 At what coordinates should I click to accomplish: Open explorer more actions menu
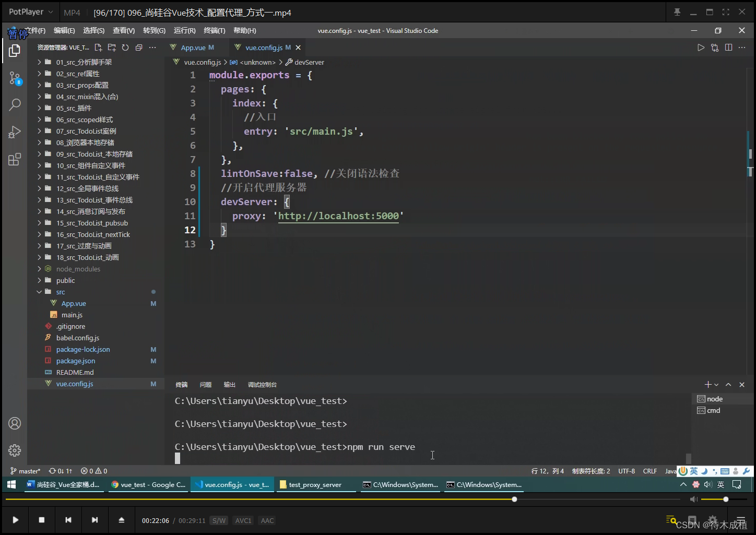[152, 47]
